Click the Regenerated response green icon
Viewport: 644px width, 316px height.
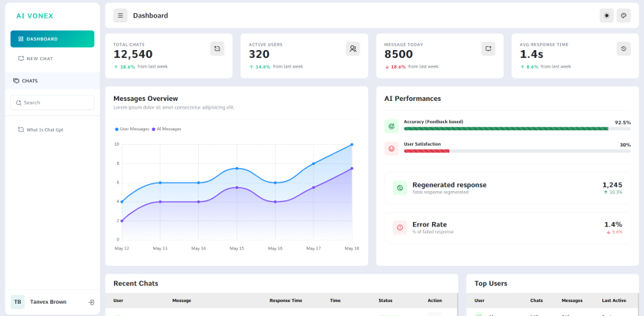(x=400, y=188)
